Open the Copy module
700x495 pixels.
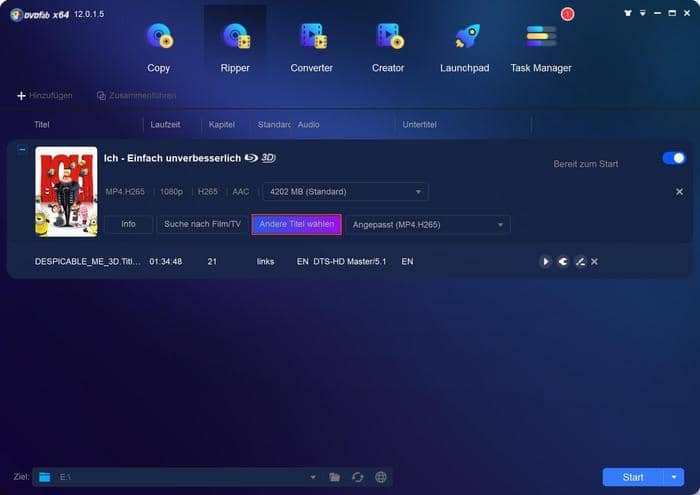click(158, 48)
